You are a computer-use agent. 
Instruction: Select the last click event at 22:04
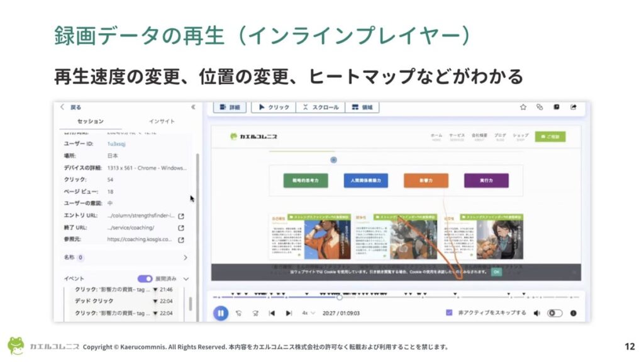point(123,313)
